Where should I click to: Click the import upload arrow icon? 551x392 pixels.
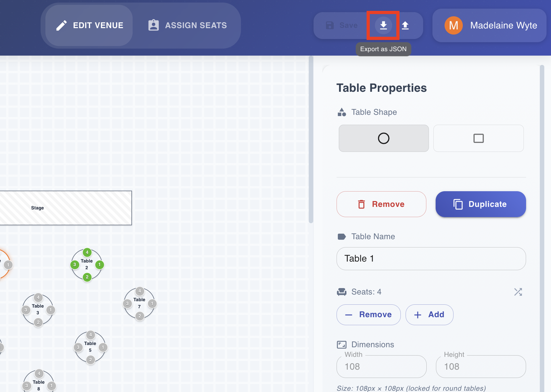point(405,25)
